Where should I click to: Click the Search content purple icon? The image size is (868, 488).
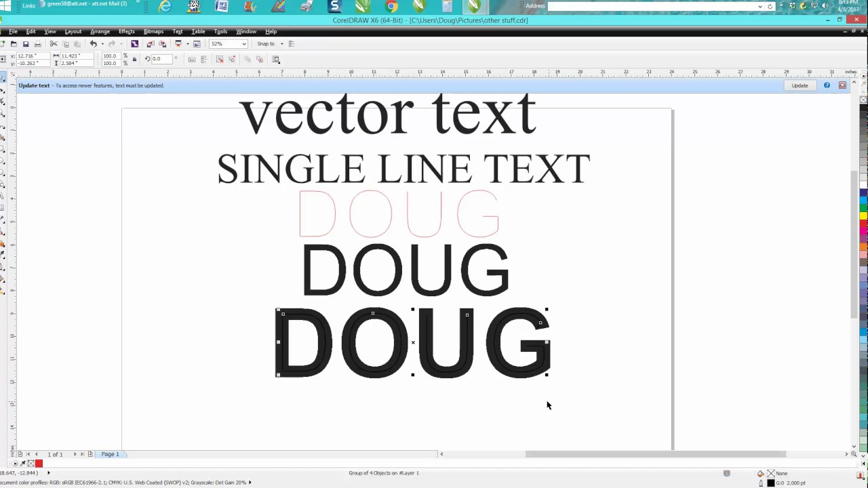click(x=134, y=44)
